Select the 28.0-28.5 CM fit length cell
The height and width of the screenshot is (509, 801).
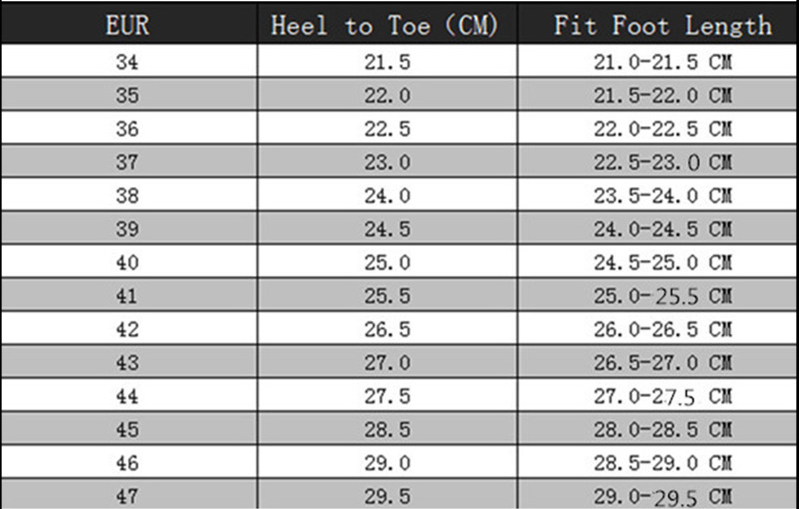point(662,430)
